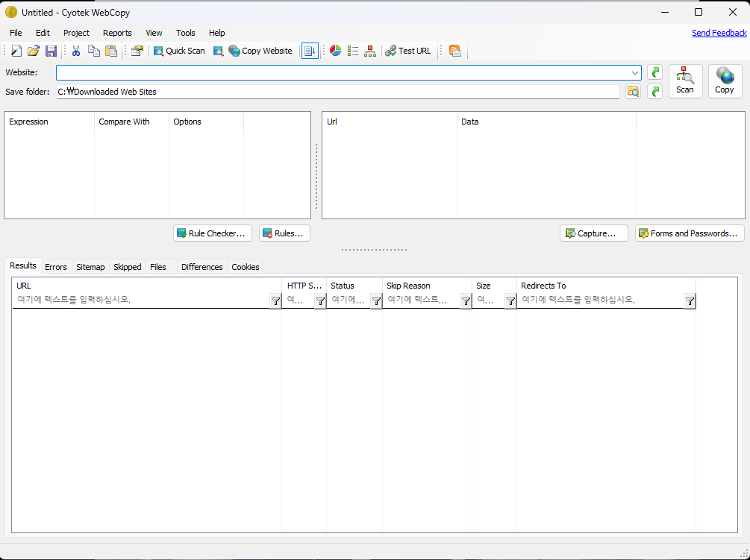
Task: Save project using the floppy disk icon
Action: 51,51
